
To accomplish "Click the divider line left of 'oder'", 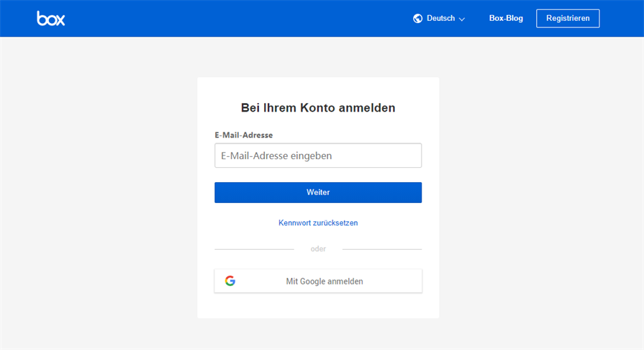I will (254, 249).
